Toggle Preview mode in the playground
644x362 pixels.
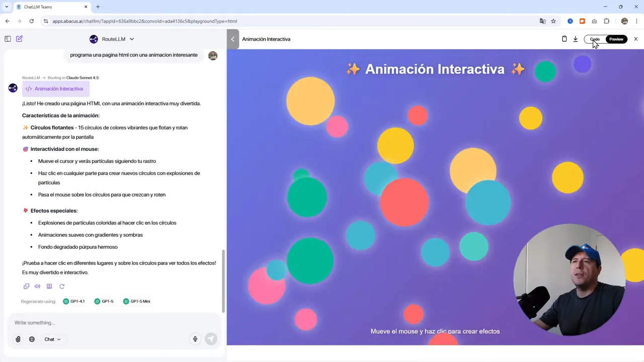point(616,39)
